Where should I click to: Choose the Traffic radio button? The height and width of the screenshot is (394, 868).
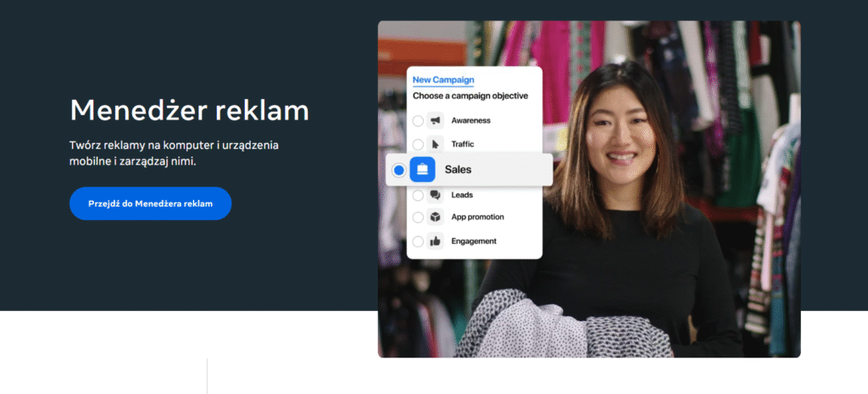point(418,144)
